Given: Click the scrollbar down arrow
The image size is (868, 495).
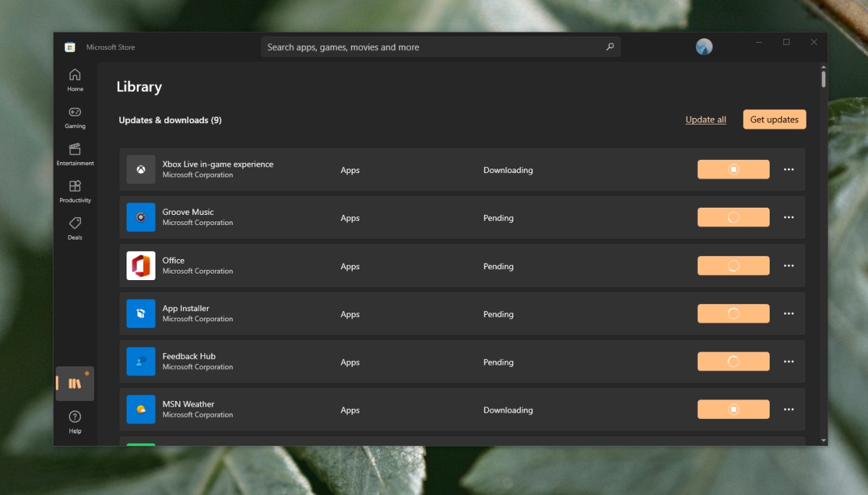Looking at the screenshot, I should pos(824,439).
